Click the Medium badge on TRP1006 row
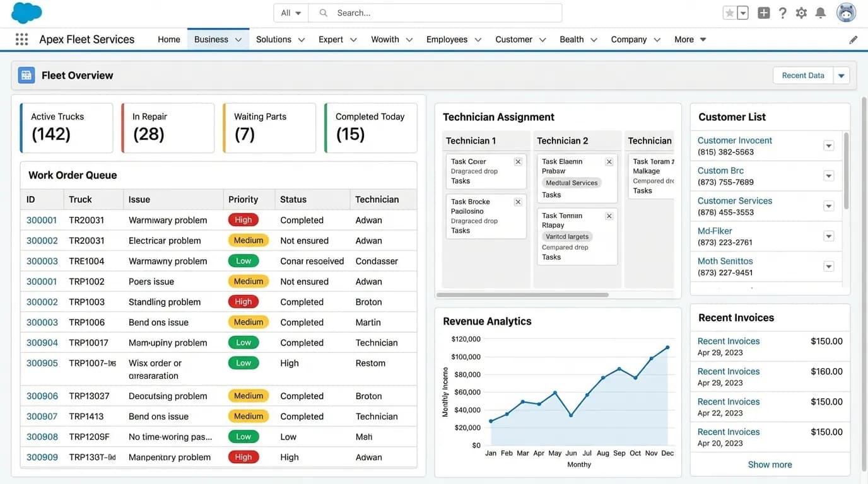Viewport: 868px width, 484px height. [x=249, y=322]
